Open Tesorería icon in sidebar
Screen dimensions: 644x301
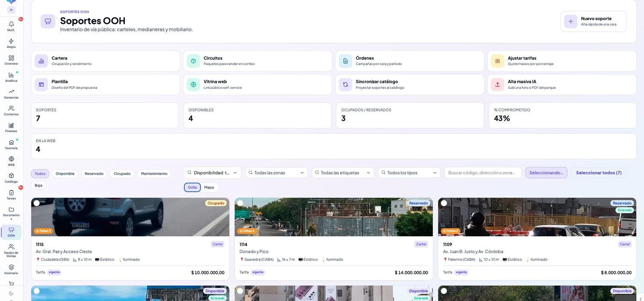point(11,142)
